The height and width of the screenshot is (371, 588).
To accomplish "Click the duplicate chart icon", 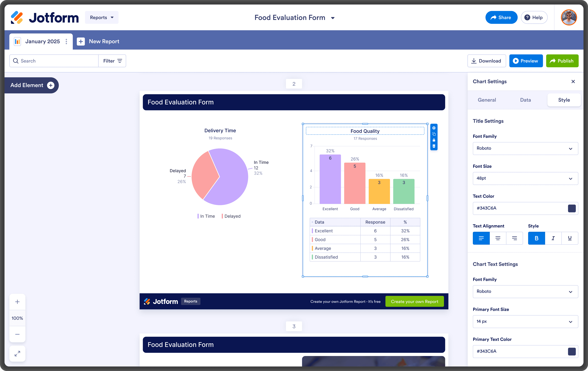I will [x=434, y=134].
